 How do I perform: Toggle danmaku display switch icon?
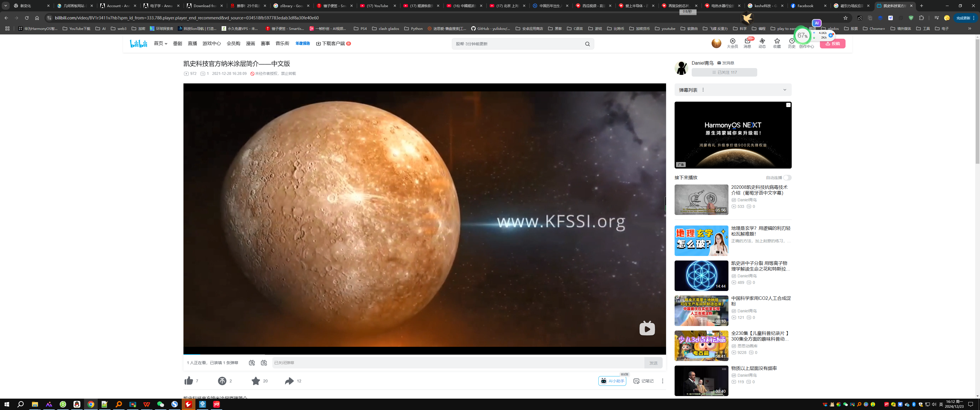point(252,363)
